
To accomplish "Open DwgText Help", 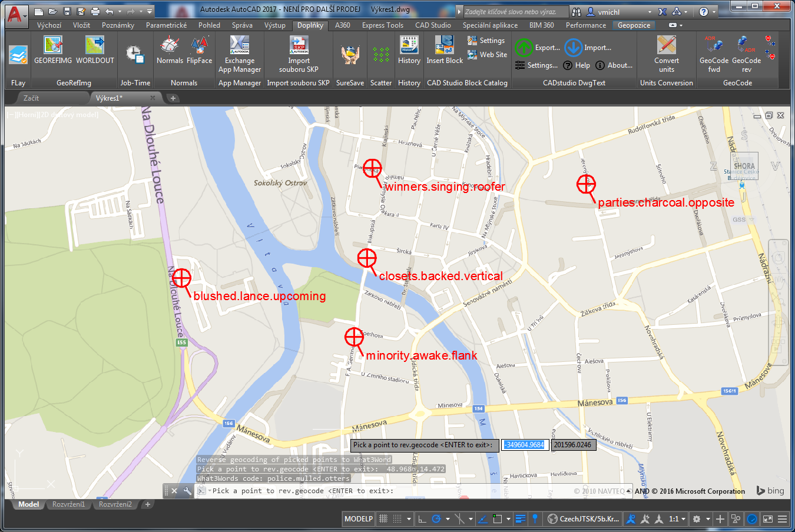I will (x=577, y=65).
